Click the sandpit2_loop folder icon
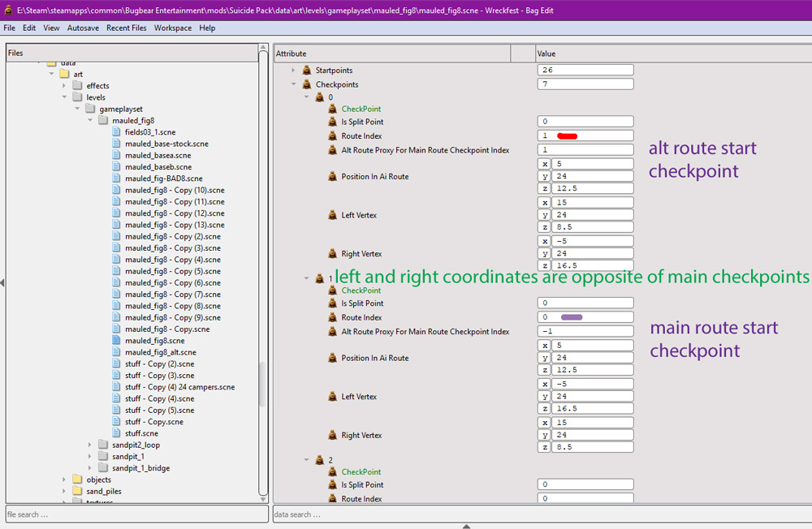The height and width of the screenshot is (529, 812). pyautogui.click(x=104, y=445)
